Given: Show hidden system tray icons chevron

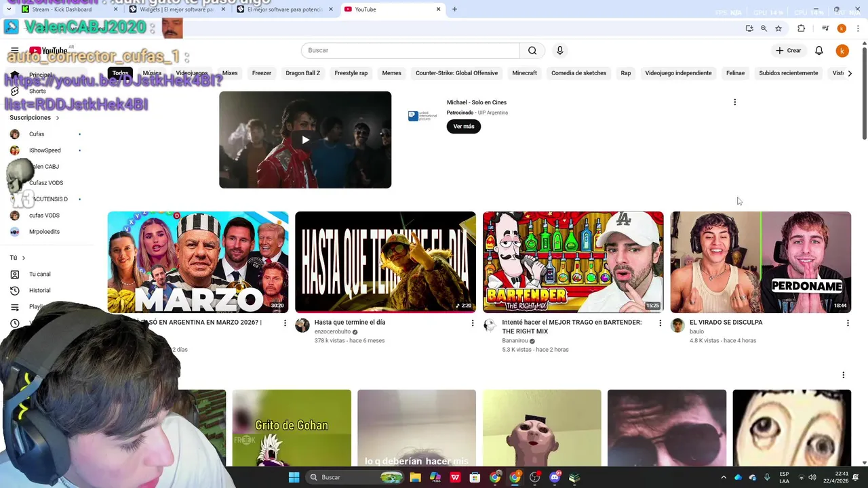Looking at the screenshot, I should coord(724,477).
